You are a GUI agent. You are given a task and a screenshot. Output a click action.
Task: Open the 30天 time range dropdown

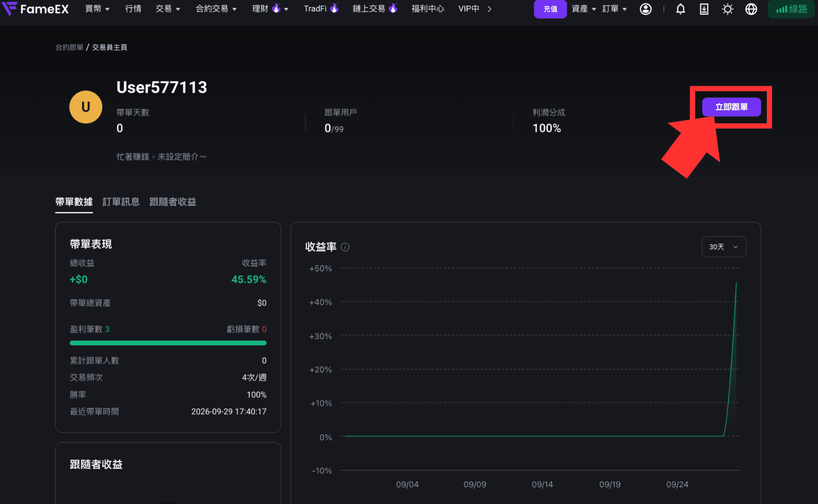tap(724, 247)
